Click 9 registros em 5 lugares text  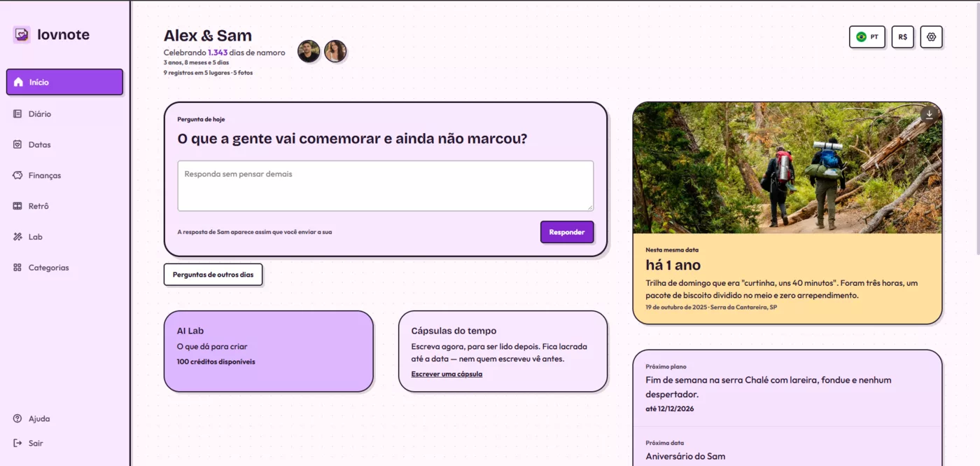[197, 72]
